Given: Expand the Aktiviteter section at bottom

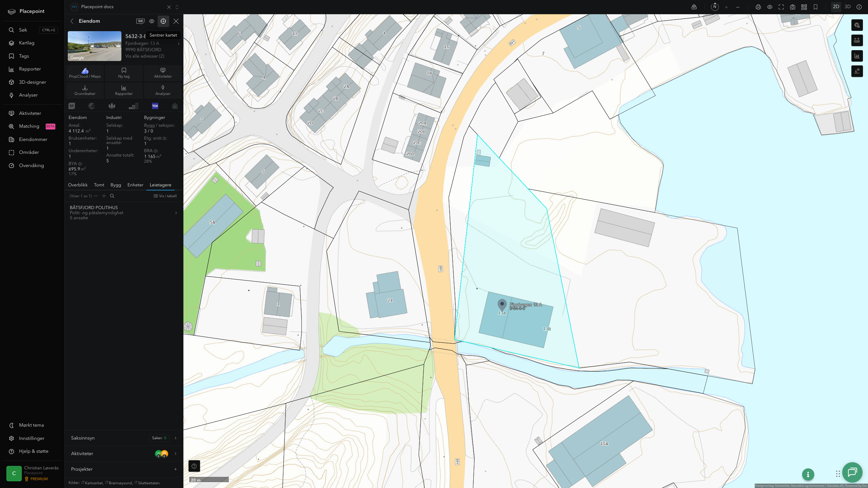Looking at the screenshot, I should 124,453.
